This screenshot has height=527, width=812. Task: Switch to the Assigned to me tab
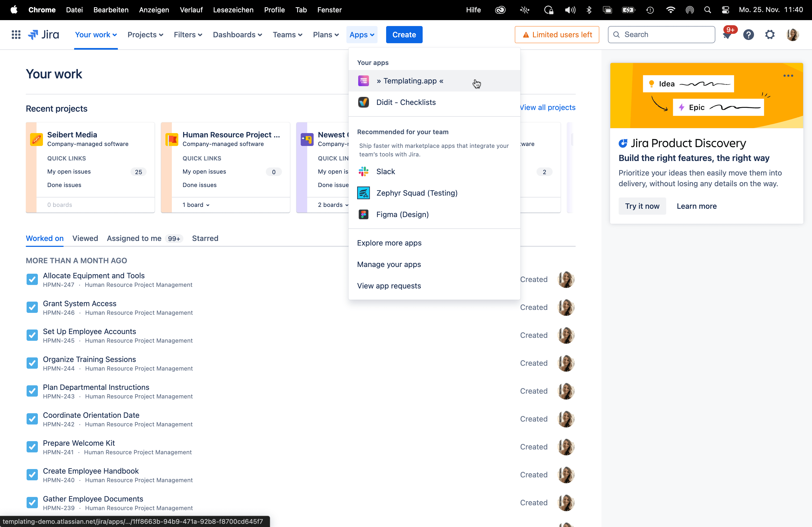point(134,238)
